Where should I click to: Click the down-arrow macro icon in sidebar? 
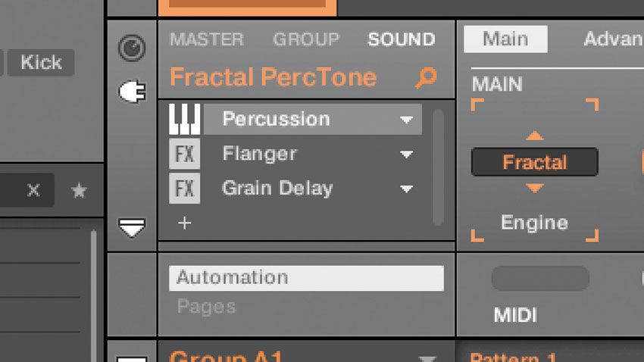click(x=132, y=228)
